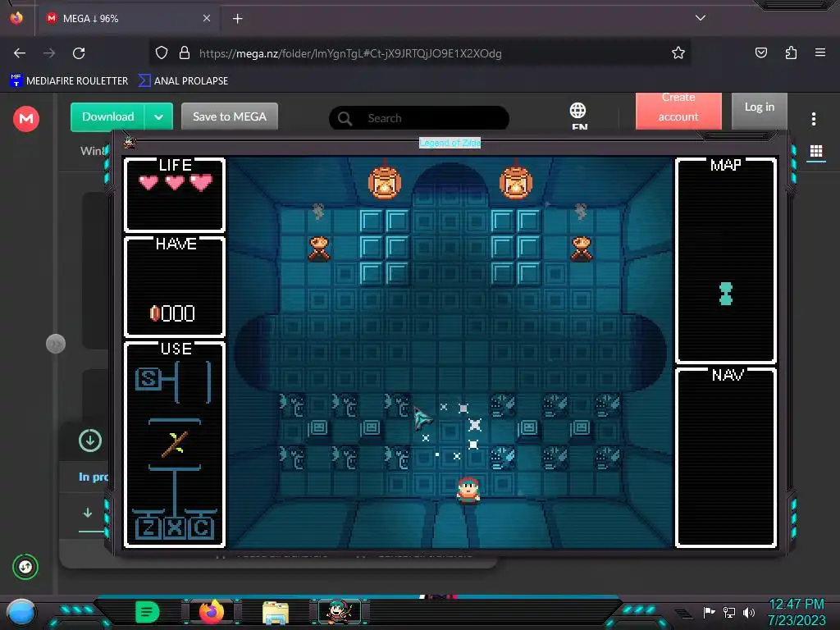840x630 pixels.
Task: Click the game window's title bar icon
Action: pos(130,143)
